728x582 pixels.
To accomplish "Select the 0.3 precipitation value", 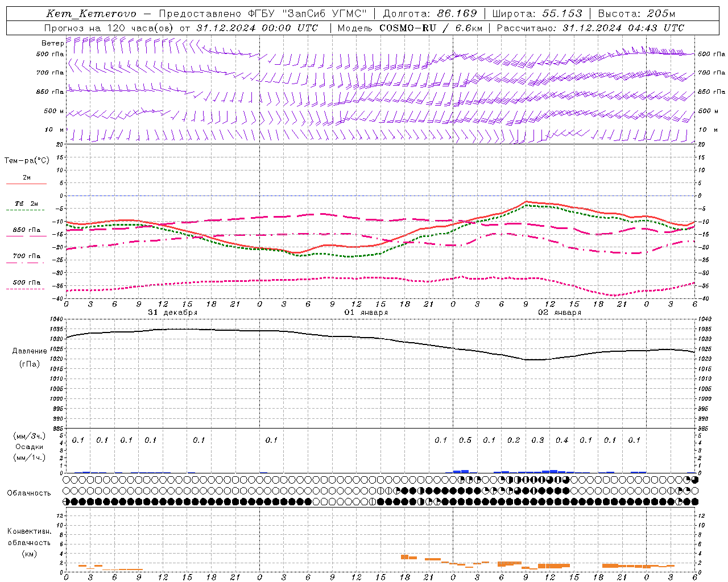I will pos(537,440).
